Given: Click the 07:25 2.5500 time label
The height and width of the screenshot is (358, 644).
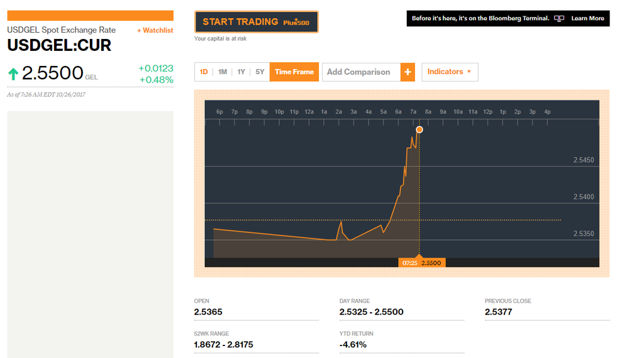Looking at the screenshot, I should tap(422, 263).
